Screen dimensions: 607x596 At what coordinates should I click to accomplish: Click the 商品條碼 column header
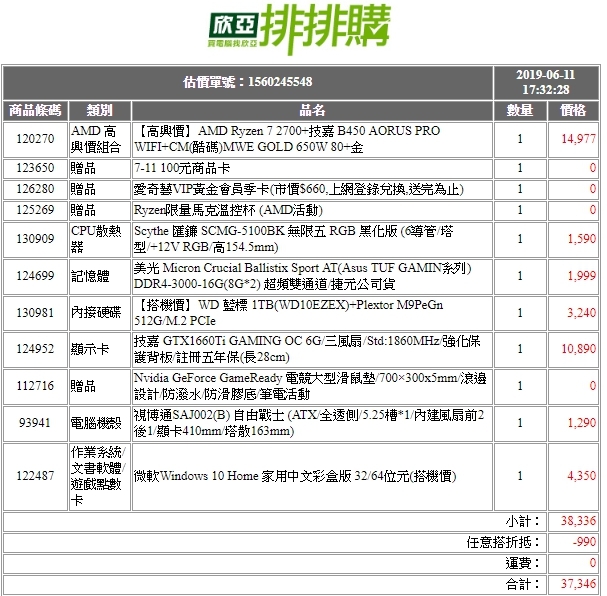click(x=35, y=111)
